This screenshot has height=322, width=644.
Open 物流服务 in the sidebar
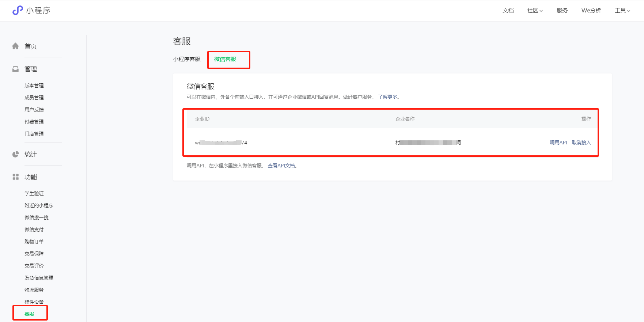click(x=34, y=290)
